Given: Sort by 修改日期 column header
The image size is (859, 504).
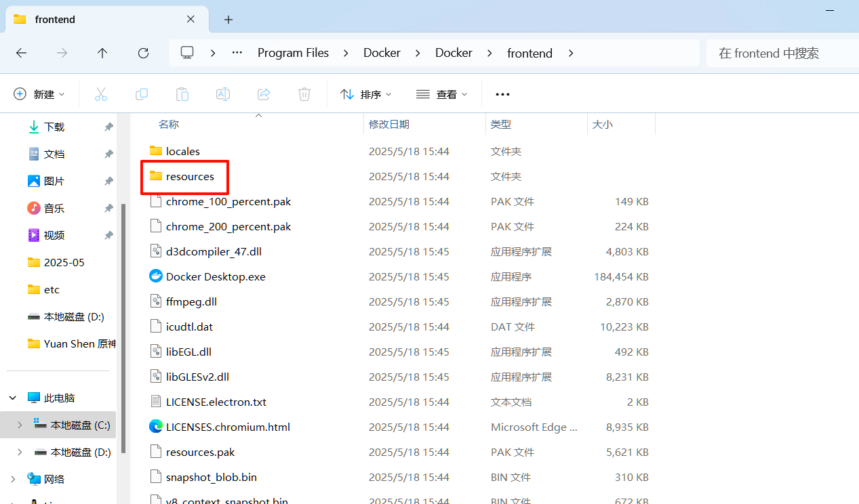Looking at the screenshot, I should [x=389, y=125].
